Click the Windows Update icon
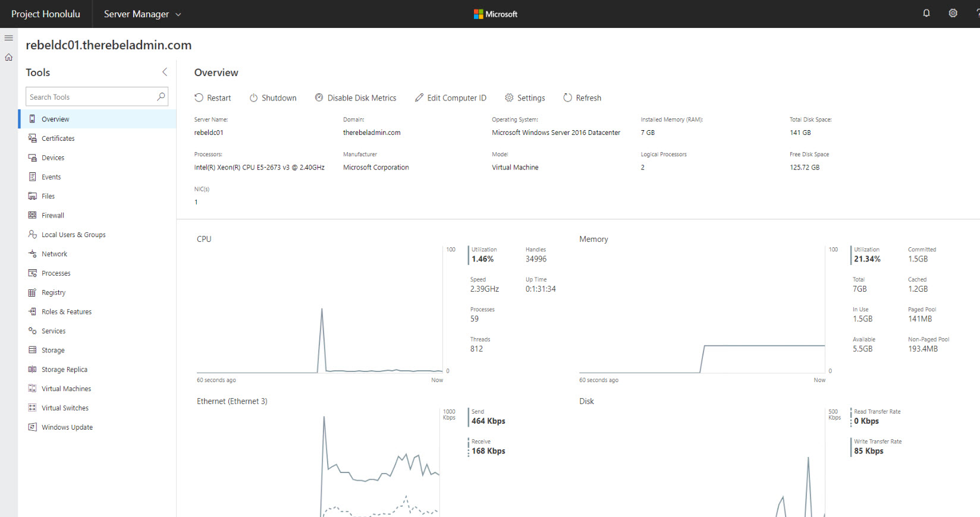Viewport: 980px width, 517px height. (33, 427)
